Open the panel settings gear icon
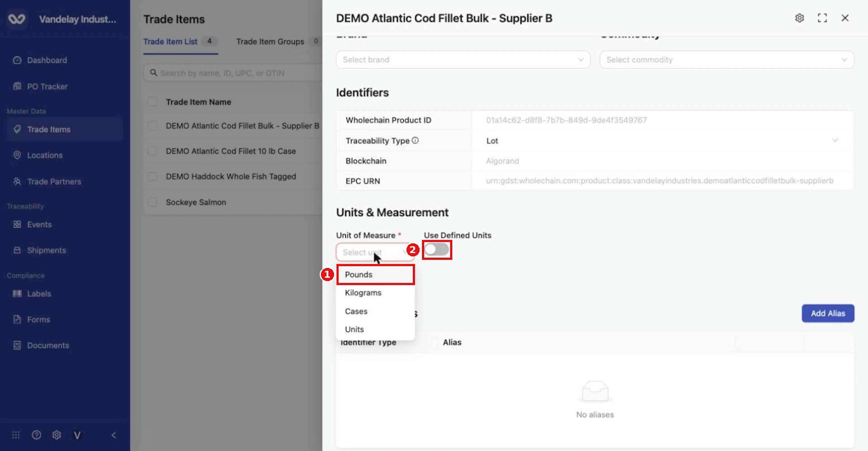868x451 pixels. coord(799,18)
